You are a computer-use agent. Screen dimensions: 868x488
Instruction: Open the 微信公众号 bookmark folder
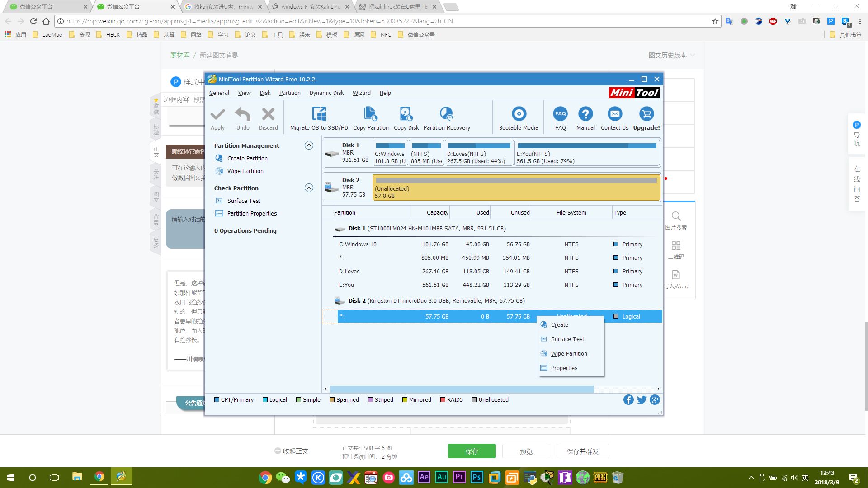coord(416,34)
